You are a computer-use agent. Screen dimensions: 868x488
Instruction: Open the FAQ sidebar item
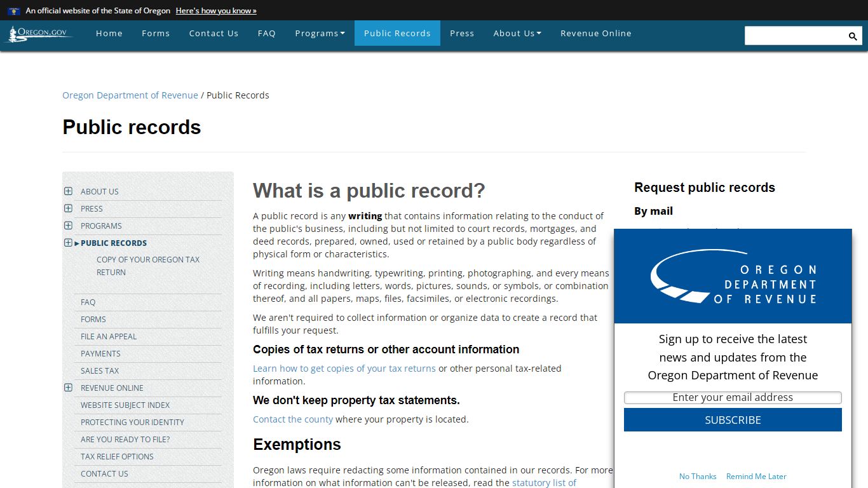tap(88, 302)
